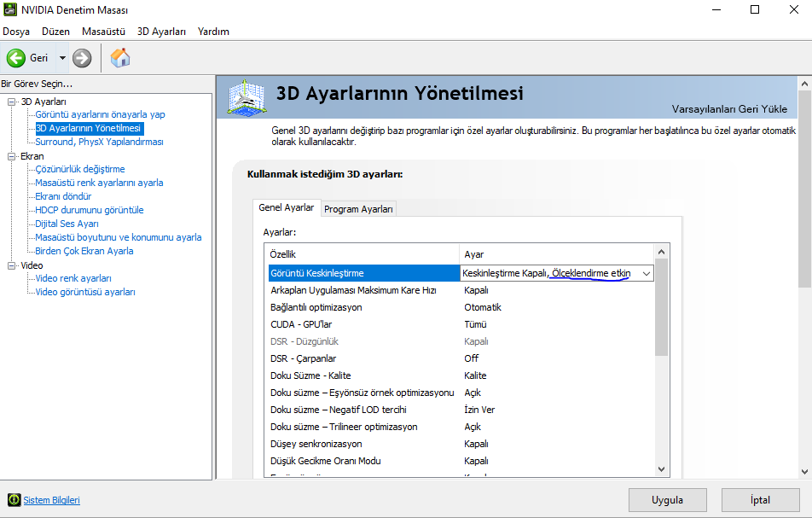Click the main page scroll-up arrow

click(804, 84)
